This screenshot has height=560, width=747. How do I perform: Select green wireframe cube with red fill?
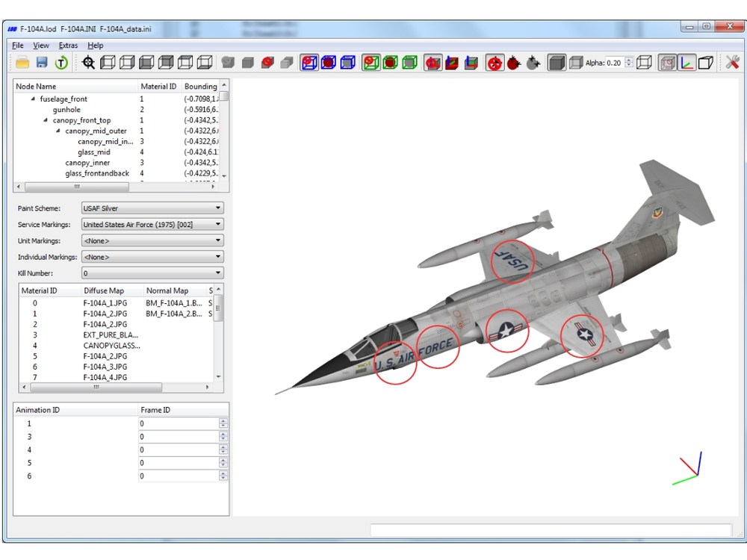click(x=390, y=63)
